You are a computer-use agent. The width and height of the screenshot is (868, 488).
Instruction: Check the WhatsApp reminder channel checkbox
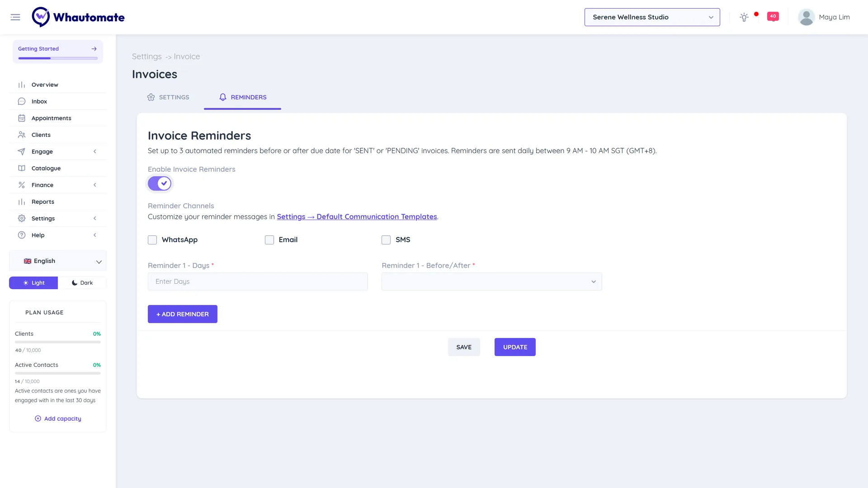pyautogui.click(x=152, y=240)
